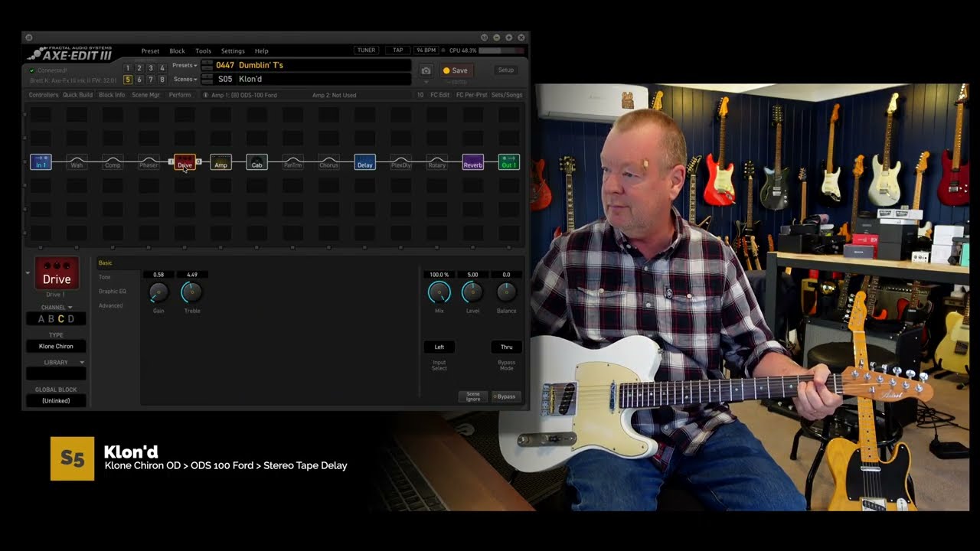Select the PlexDly block in grid
The image size is (980, 551).
coord(401,162)
